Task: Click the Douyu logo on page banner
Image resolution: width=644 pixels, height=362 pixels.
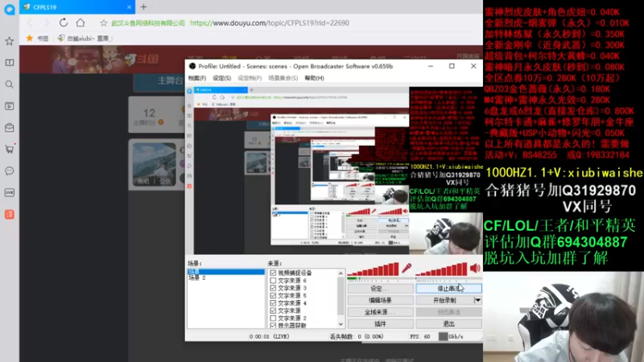Action: click(x=142, y=60)
